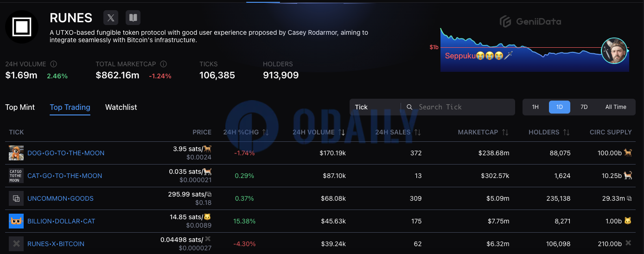The height and width of the screenshot is (254, 644).
Task: Click the $302.57k marketcap cell
Action: tap(494, 176)
